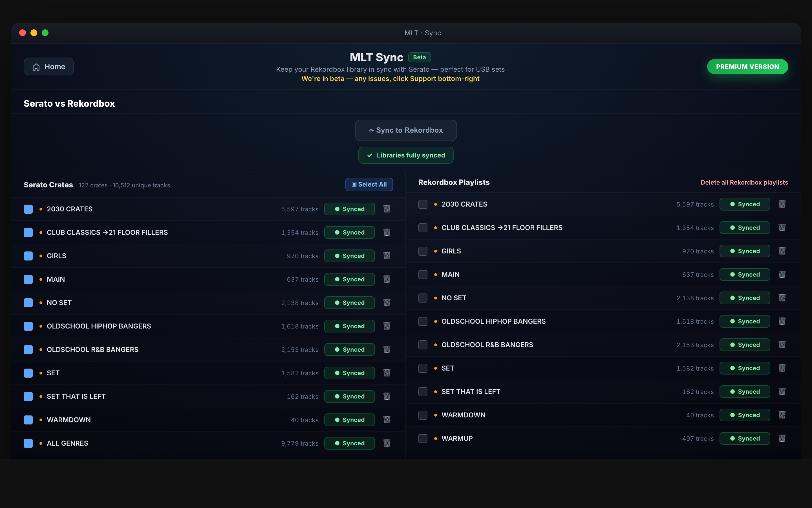Delete Rekordbox MAIN playlist via trash icon
The width and height of the screenshot is (812, 508).
click(782, 275)
